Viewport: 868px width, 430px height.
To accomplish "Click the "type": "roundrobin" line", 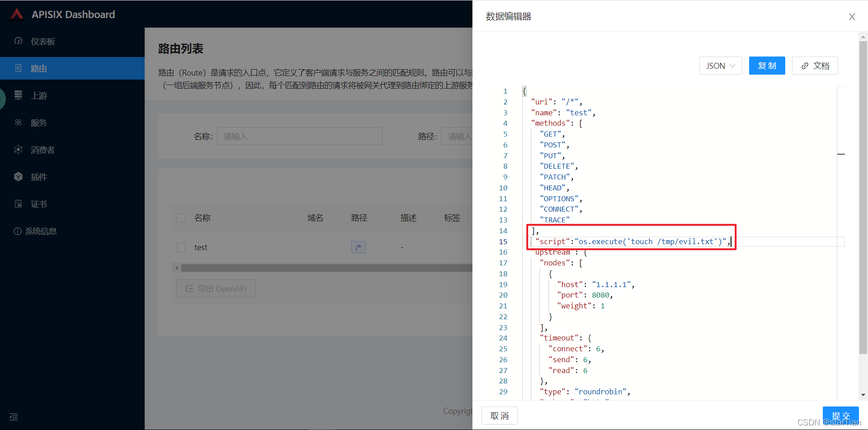I will (x=585, y=392).
